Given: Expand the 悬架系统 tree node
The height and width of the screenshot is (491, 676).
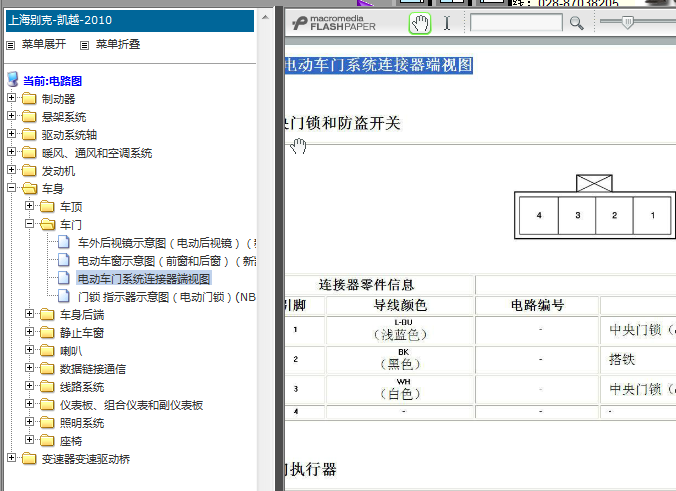Looking at the screenshot, I should tap(12, 116).
